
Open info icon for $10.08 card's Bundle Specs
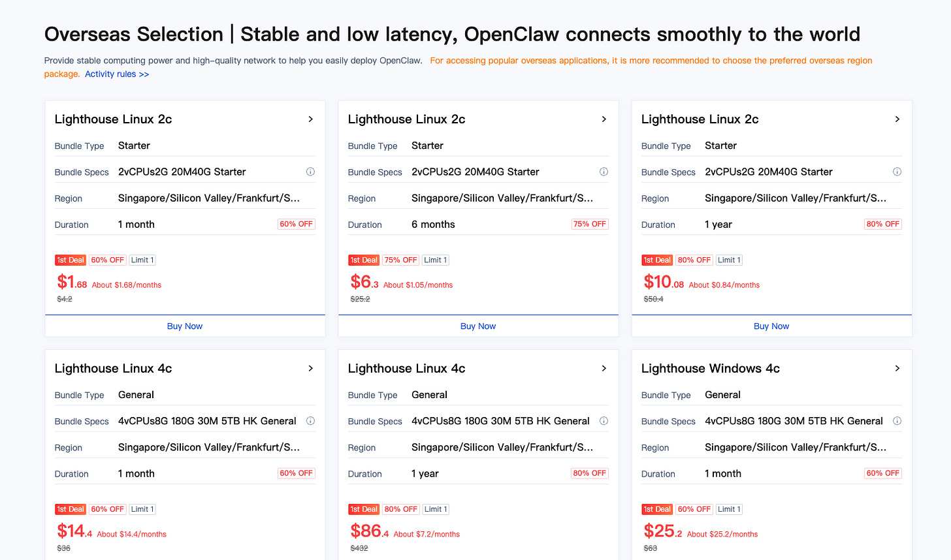(x=897, y=172)
